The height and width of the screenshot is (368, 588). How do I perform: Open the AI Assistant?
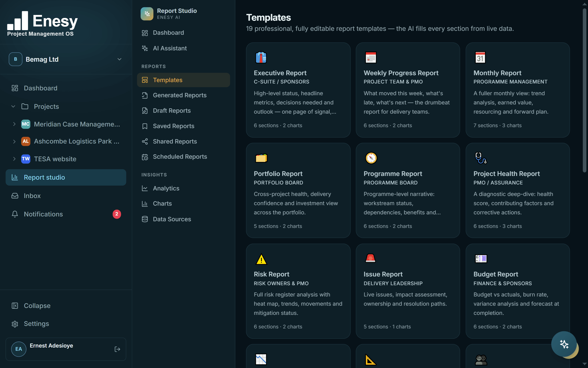(x=184, y=48)
